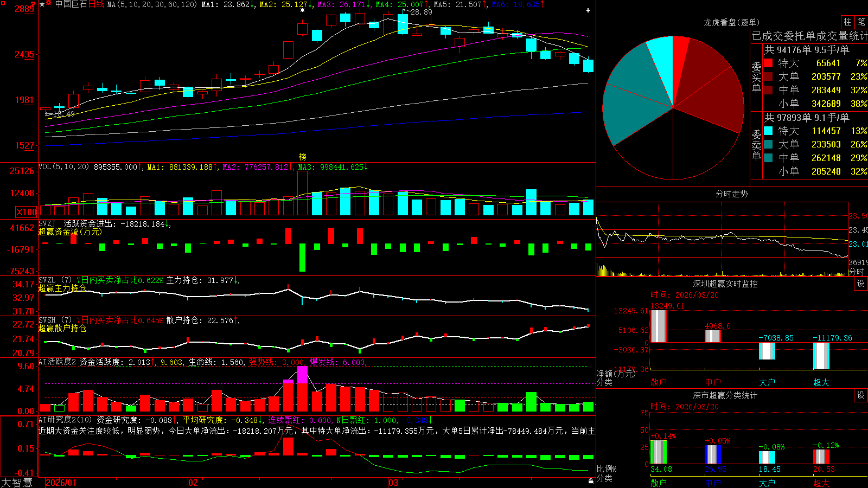Screen dimensions: 868x488
Task: Click the star icon beside 中国巨石
Action: tap(42, 4)
